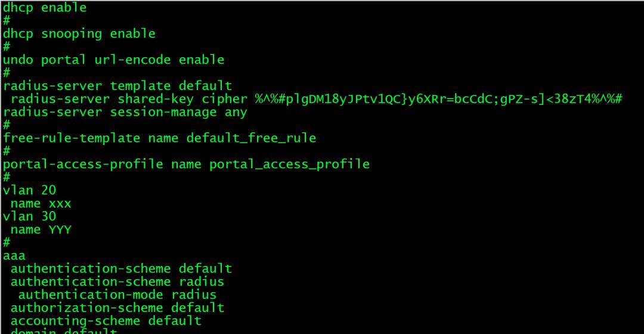This screenshot has width=644, height=334.
Task: Click 'authentication-scheme radius' line
Action: click(117, 282)
